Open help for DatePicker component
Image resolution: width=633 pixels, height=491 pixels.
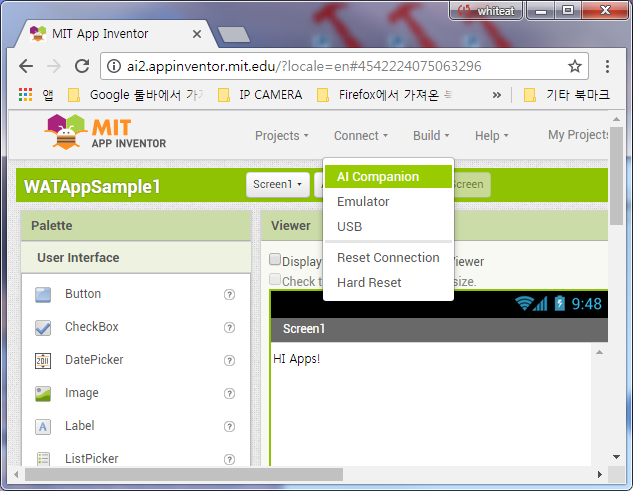coord(229,361)
